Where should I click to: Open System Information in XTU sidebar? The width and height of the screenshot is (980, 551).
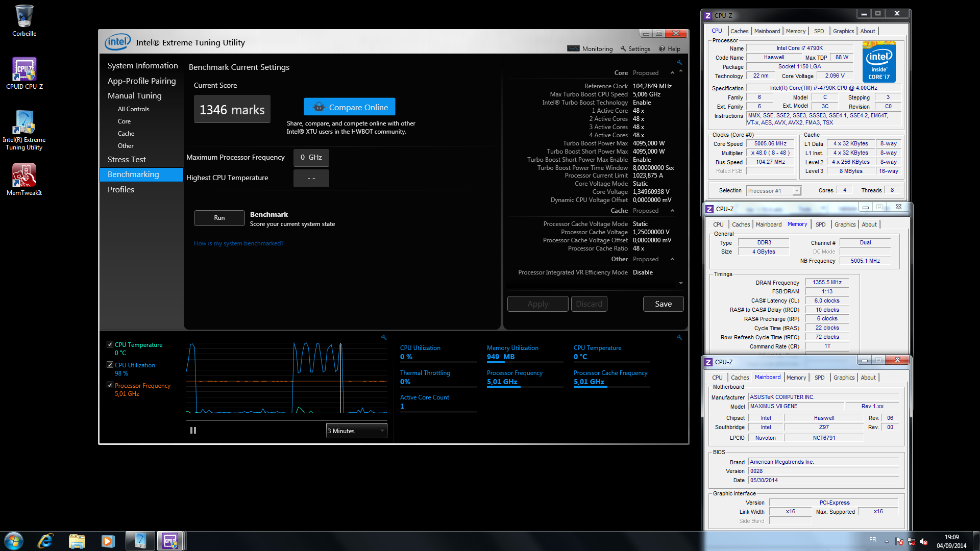pos(142,66)
